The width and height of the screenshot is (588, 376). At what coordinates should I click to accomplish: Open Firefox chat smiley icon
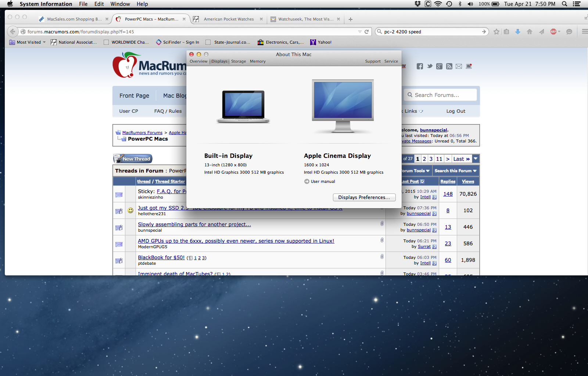(x=569, y=32)
